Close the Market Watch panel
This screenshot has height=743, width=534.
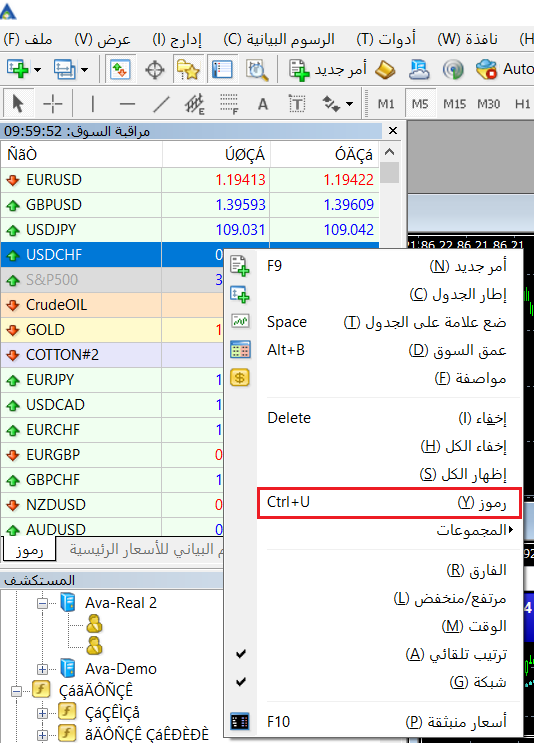pyautogui.click(x=393, y=131)
